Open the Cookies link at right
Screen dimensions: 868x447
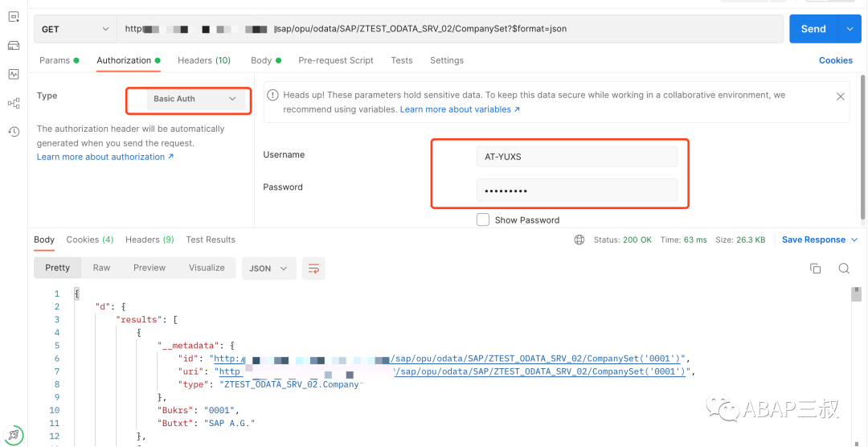(x=835, y=60)
